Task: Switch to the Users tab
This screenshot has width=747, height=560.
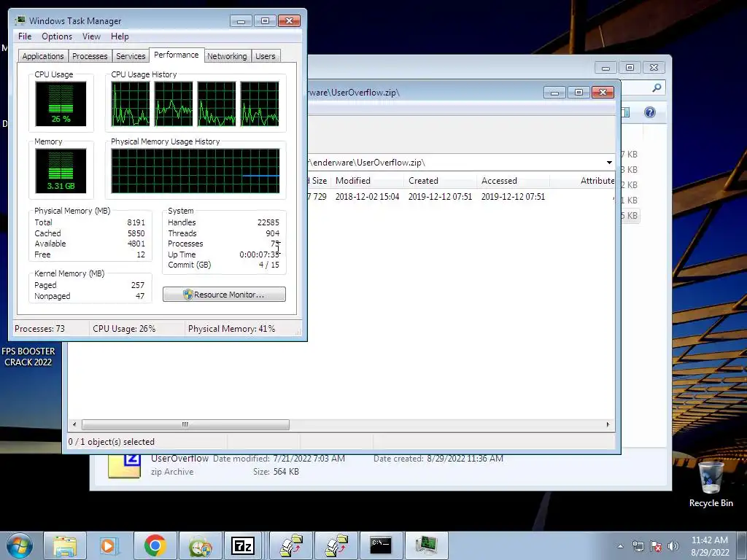Action: 266,56
